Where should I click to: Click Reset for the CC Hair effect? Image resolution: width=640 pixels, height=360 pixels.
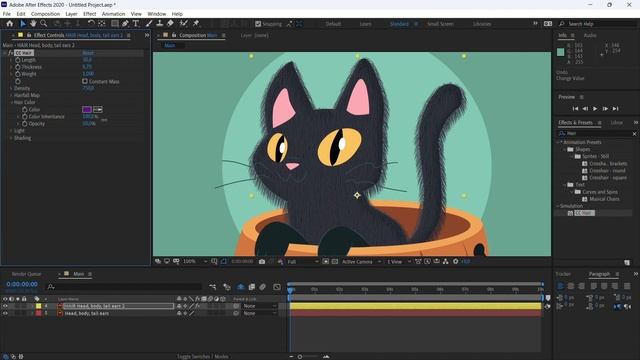coord(88,53)
